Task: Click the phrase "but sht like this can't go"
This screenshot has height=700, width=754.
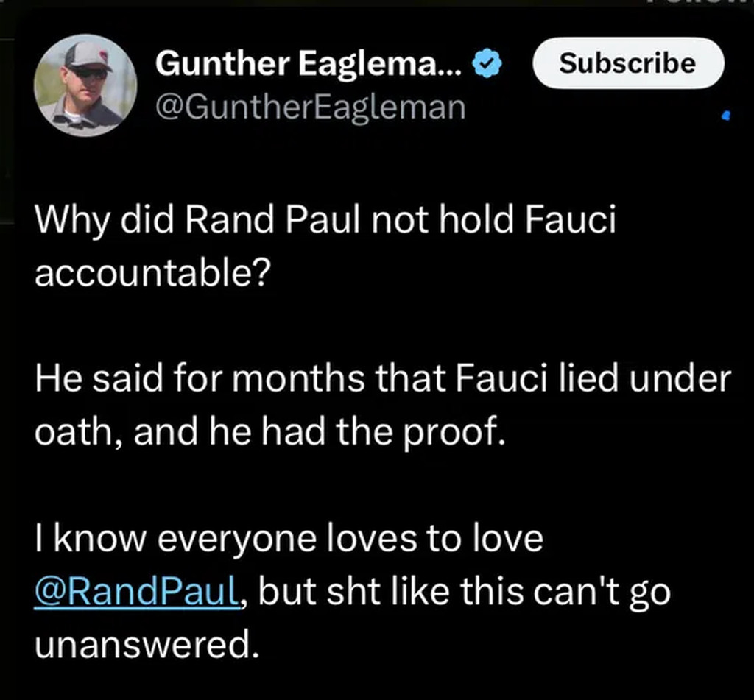Action: click(x=465, y=593)
